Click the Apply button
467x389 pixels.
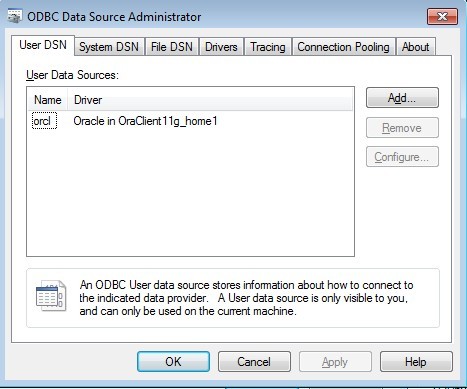[x=335, y=361]
